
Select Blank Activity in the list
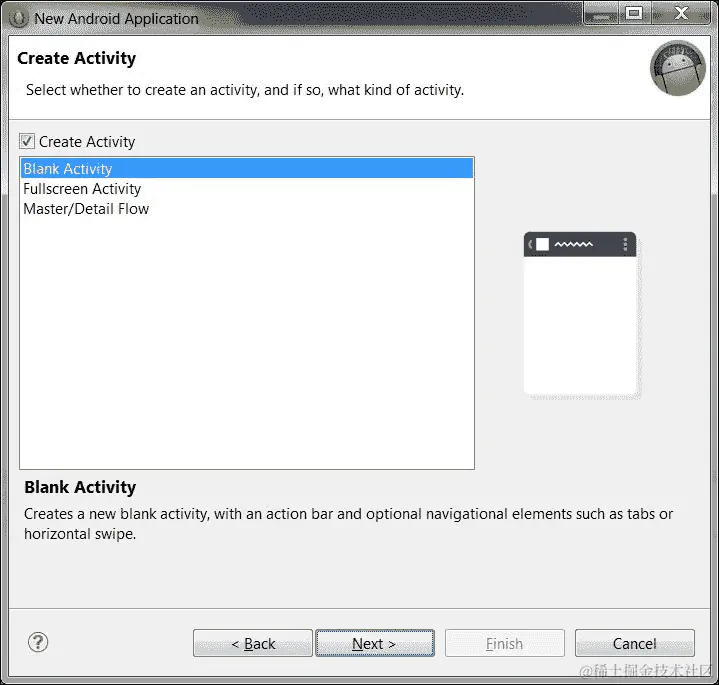click(247, 168)
